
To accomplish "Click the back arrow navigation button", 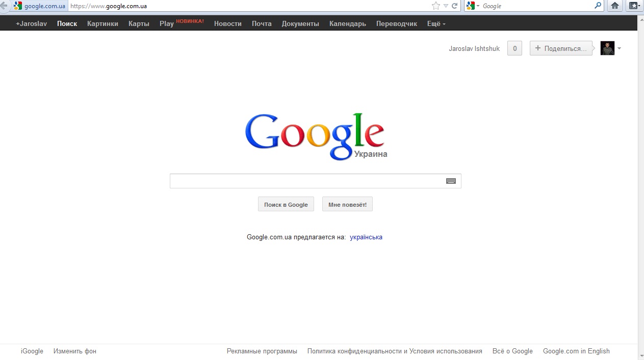I will click(3, 6).
